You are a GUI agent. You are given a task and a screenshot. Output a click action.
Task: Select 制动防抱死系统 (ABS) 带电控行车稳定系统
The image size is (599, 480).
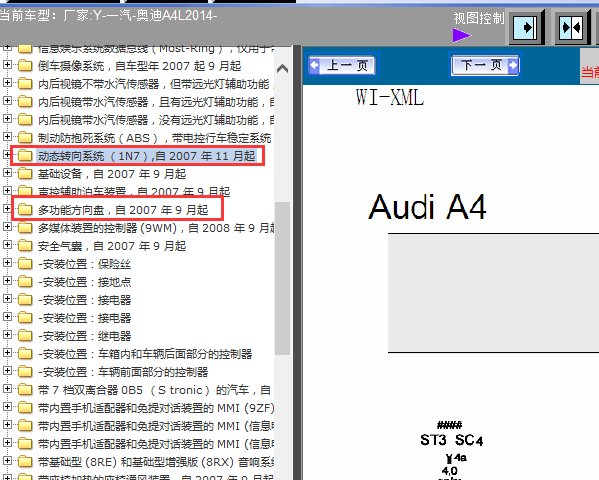coord(155,138)
